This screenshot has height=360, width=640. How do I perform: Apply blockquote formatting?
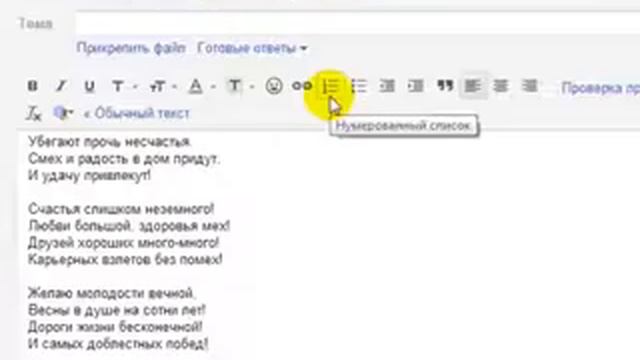445,86
